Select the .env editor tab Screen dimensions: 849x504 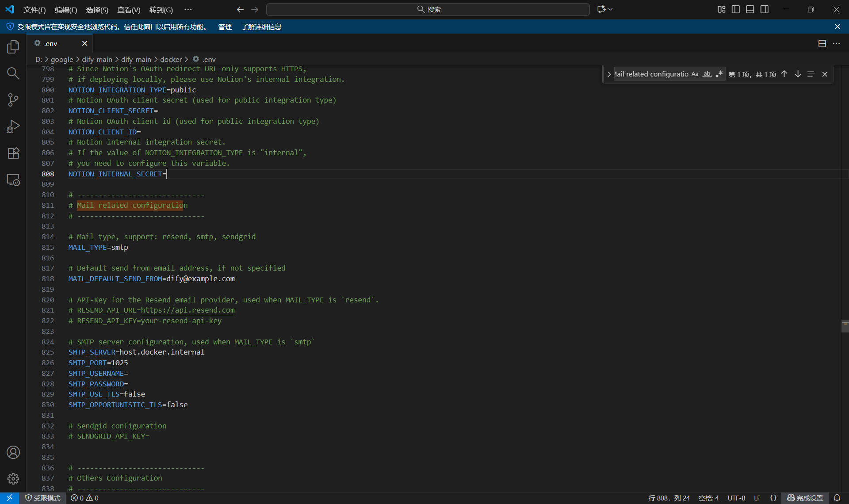pos(51,43)
